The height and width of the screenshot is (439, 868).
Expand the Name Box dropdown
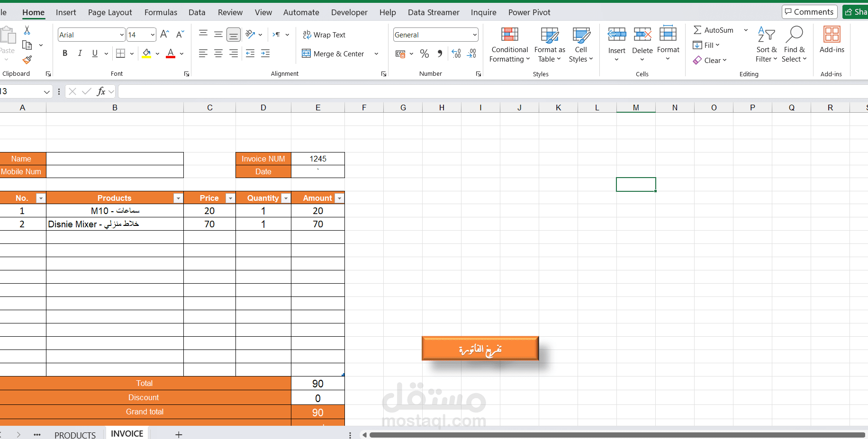click(x=46, y=92)
